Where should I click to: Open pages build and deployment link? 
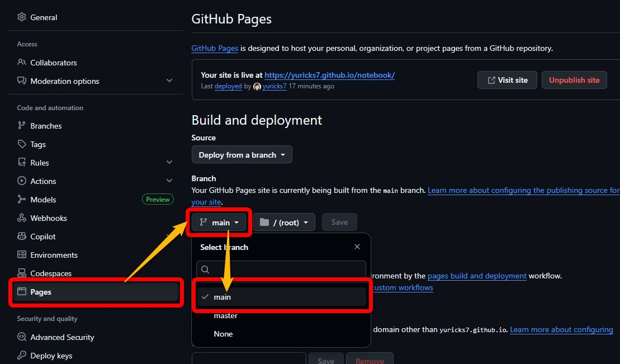click(x=477, y=276)
